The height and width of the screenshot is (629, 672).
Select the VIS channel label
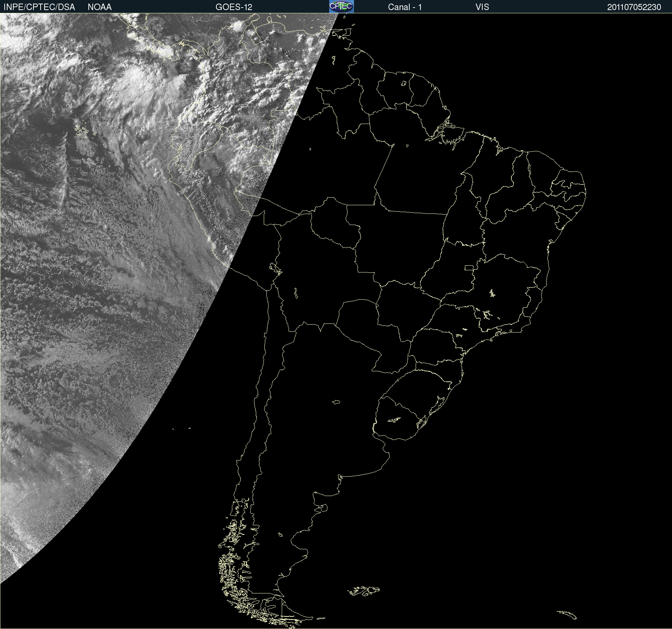[482, 7]
